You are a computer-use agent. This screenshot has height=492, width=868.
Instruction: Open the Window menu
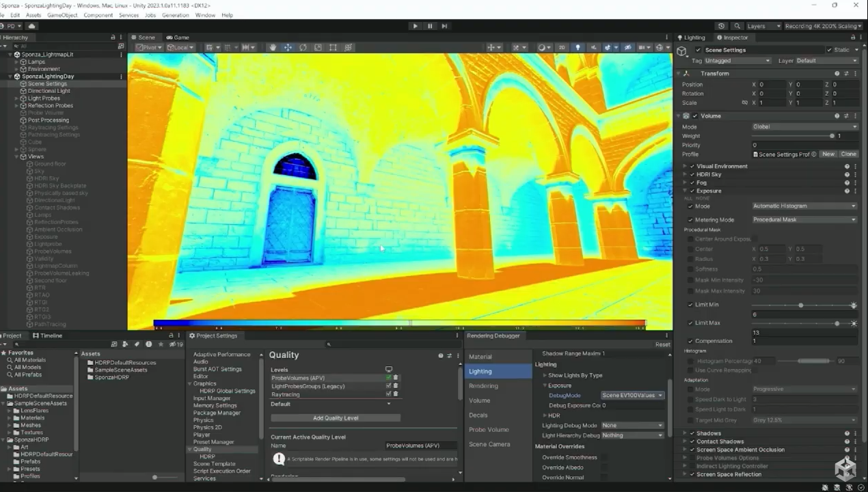(x=205, y=15)
